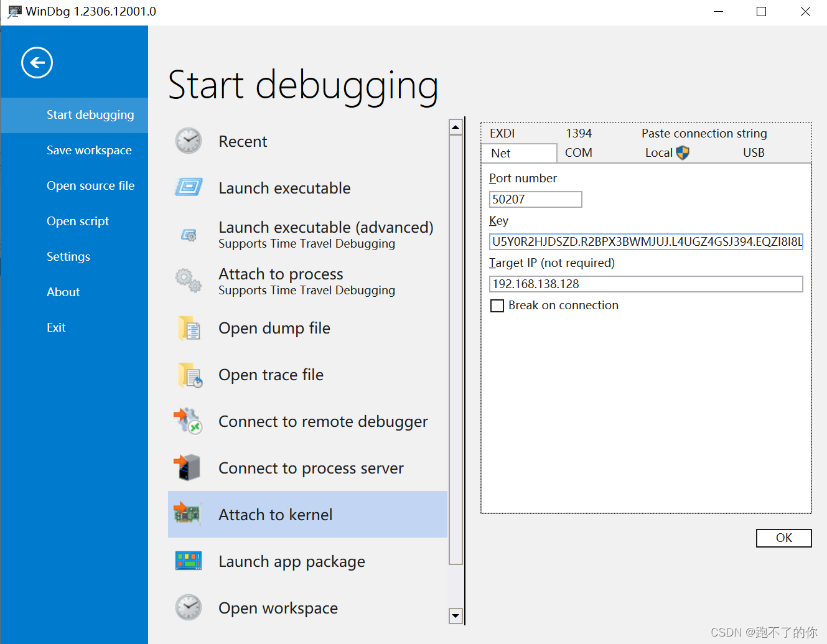The height and width of the screenshot is (644, 827).
Task: Click the shield icon beside Local
Action: (x=683, y=152)
